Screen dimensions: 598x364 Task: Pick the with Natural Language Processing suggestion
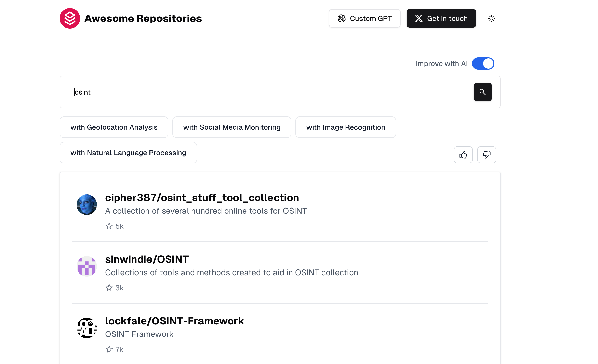(128, 153)
